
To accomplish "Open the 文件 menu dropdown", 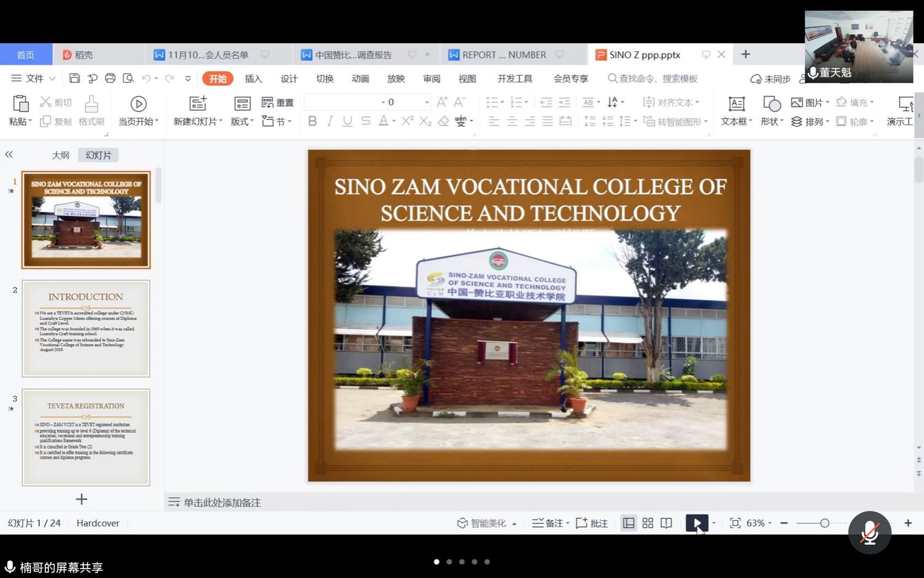I will 34,78.
